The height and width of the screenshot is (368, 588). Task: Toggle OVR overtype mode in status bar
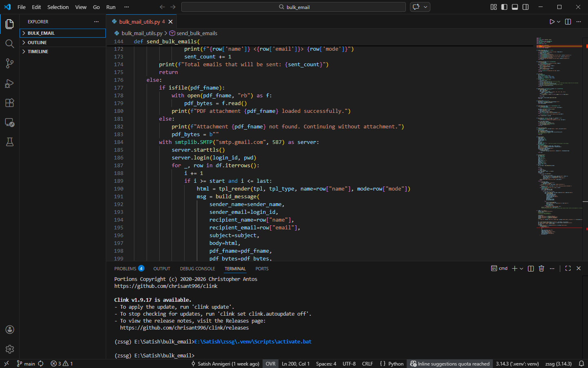pos(271,364)
